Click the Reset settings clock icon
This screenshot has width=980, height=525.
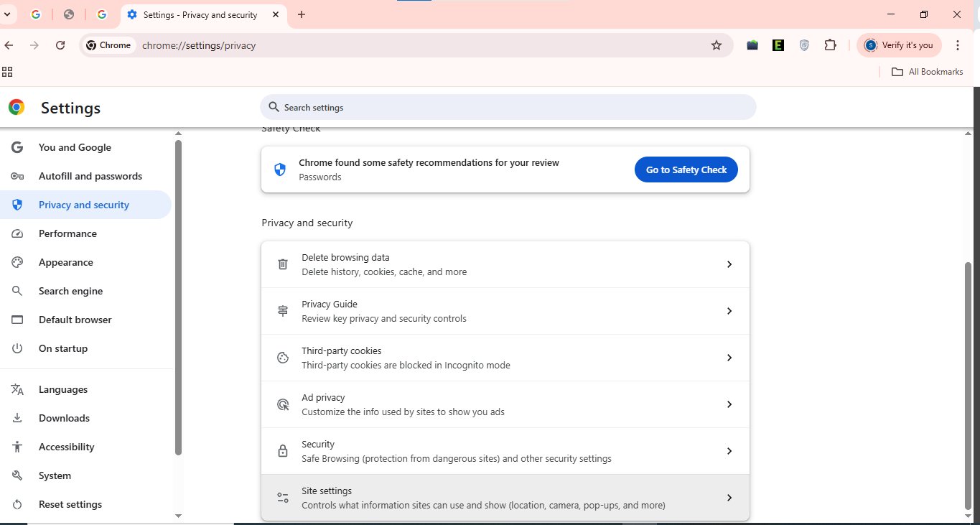coord(17,504)
